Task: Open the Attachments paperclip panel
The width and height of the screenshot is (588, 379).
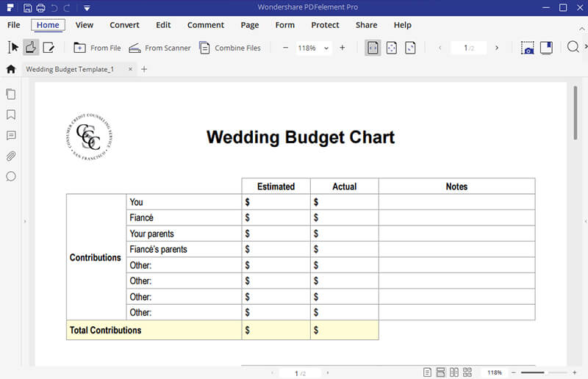Action: click(11, 156)
